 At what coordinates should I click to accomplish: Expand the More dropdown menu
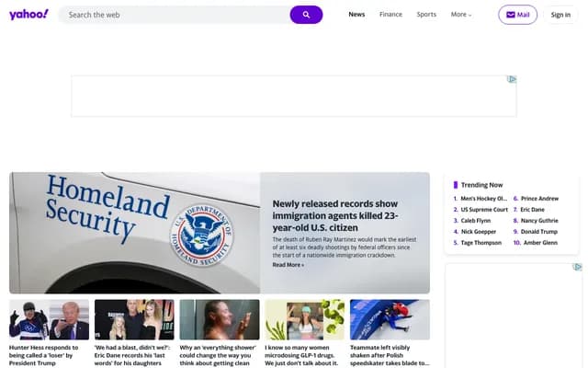[461, 15]
